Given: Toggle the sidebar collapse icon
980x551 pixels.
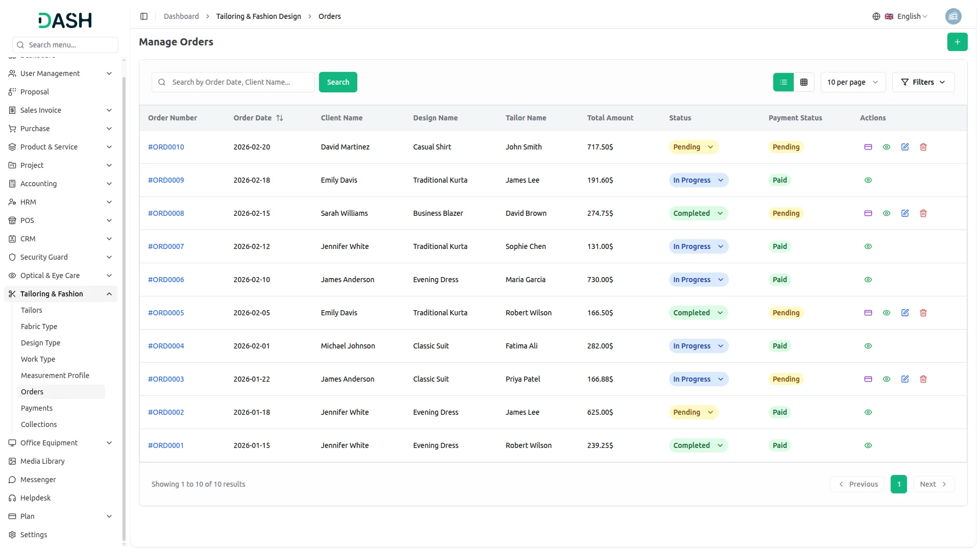Looking at the screenshot, I should [144, 16].
